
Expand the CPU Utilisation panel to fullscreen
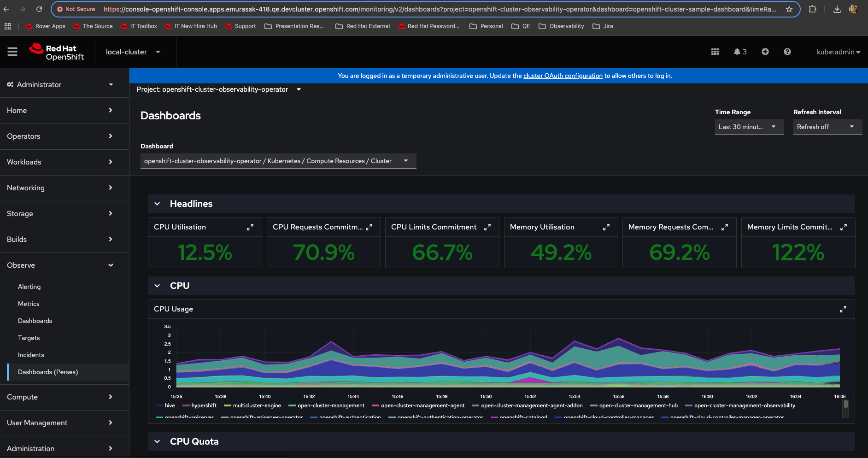click(x=250, y=227)
